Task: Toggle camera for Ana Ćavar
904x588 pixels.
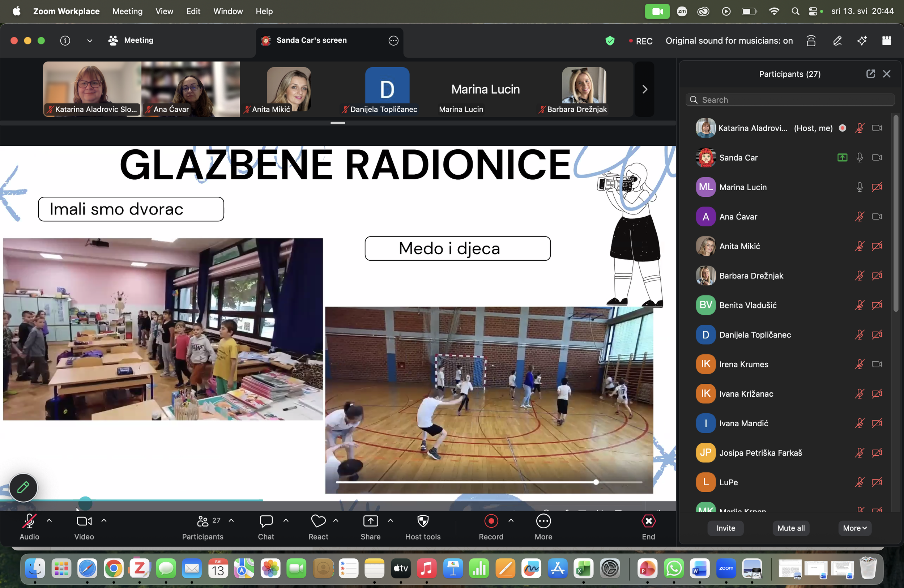Action: click(877, 217)
